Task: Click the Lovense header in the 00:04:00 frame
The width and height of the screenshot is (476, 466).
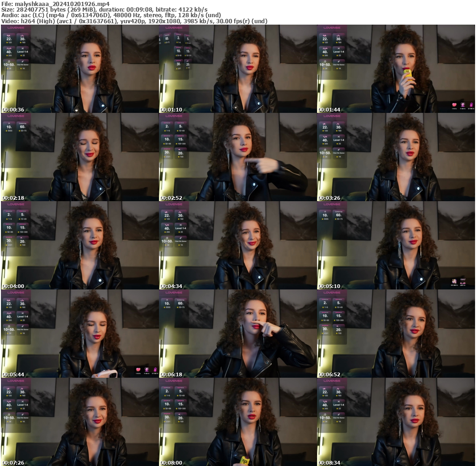Action: click(16, 204)
